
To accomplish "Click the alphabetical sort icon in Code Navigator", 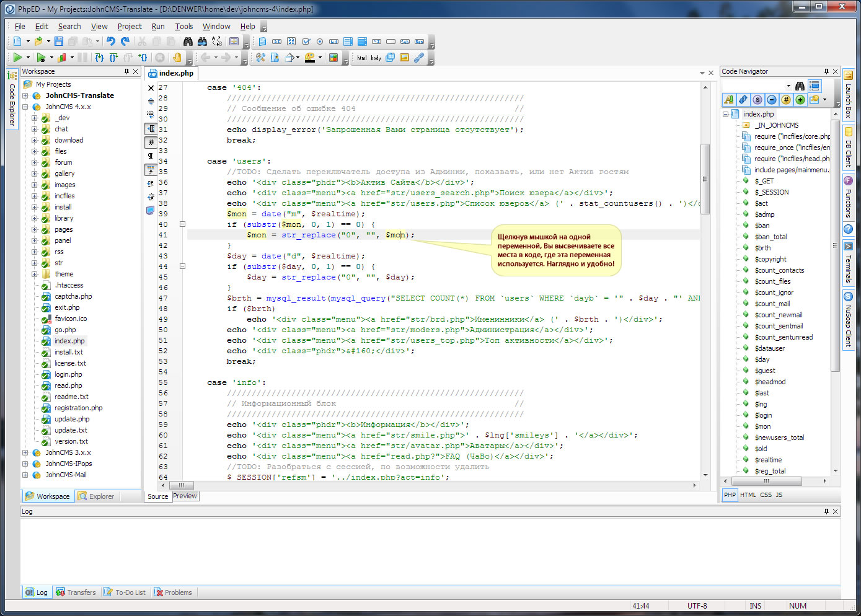I will click(729, 100).
